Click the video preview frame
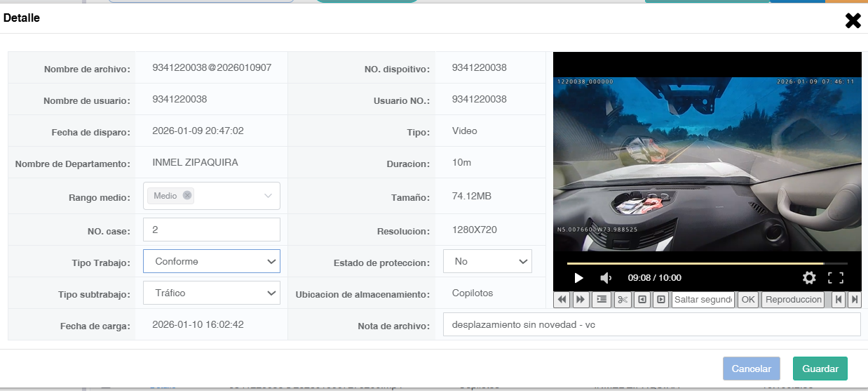Image resolution: width=868 pixels, height=391 pixels. (x=707, y=164)
